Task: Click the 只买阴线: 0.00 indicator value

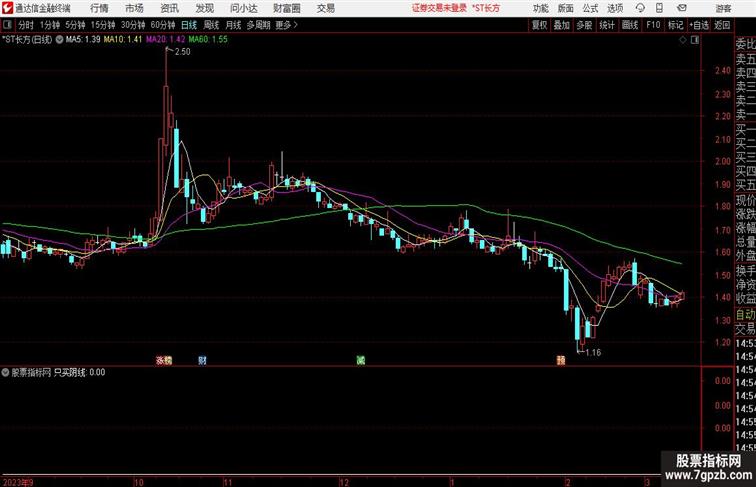Action: coord(79,372)
